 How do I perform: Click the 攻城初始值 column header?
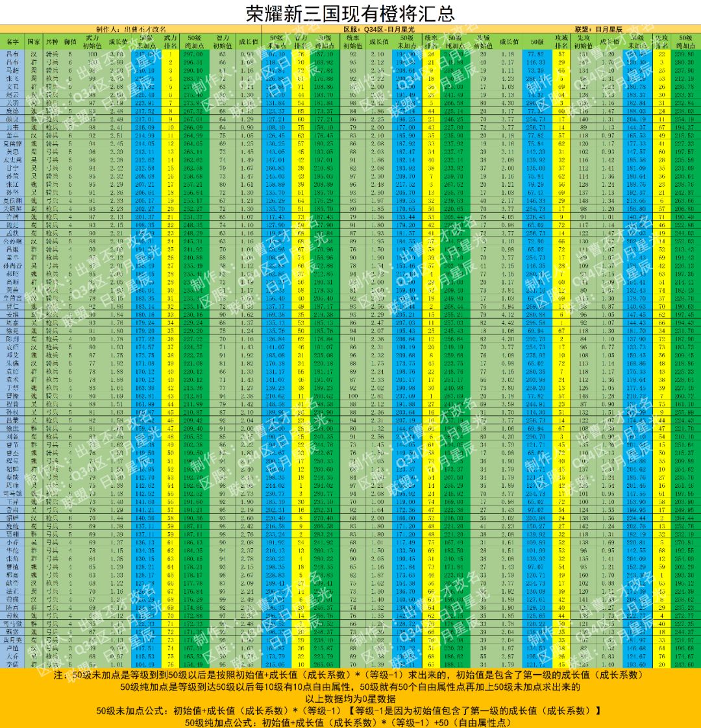click(x=483, y=42)
